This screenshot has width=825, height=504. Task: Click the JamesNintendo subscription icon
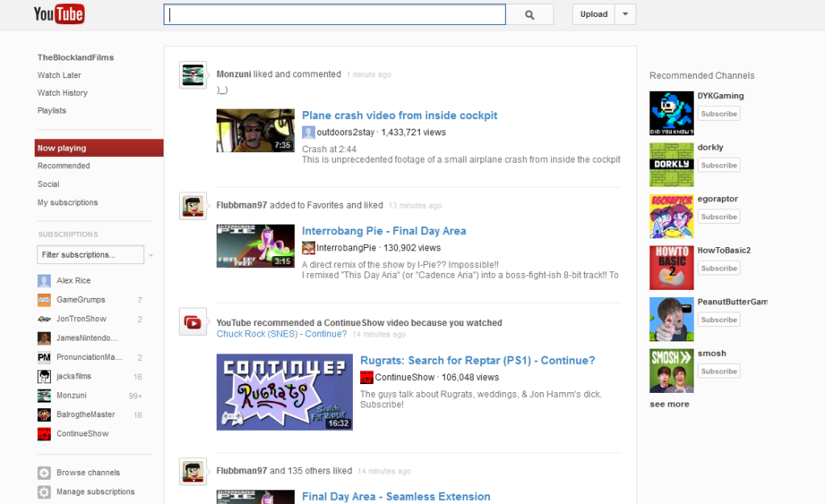coord(44,338)
